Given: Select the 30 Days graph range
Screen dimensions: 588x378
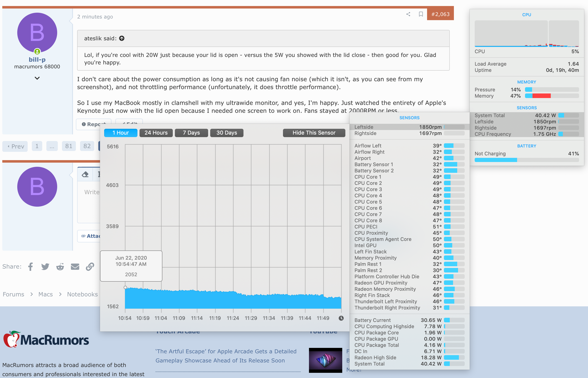Looking at the screenshot, I should pyautogui.click(x=227, y=133).
